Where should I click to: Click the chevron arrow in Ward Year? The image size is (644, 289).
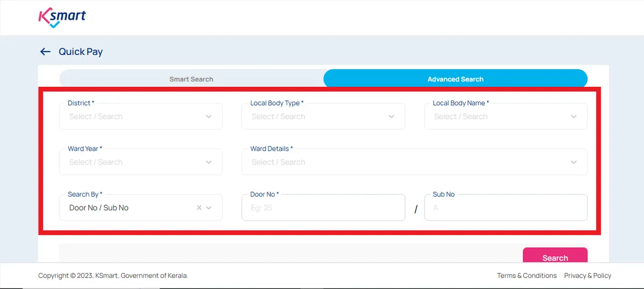pyautogui.click(x=209, y=162)
